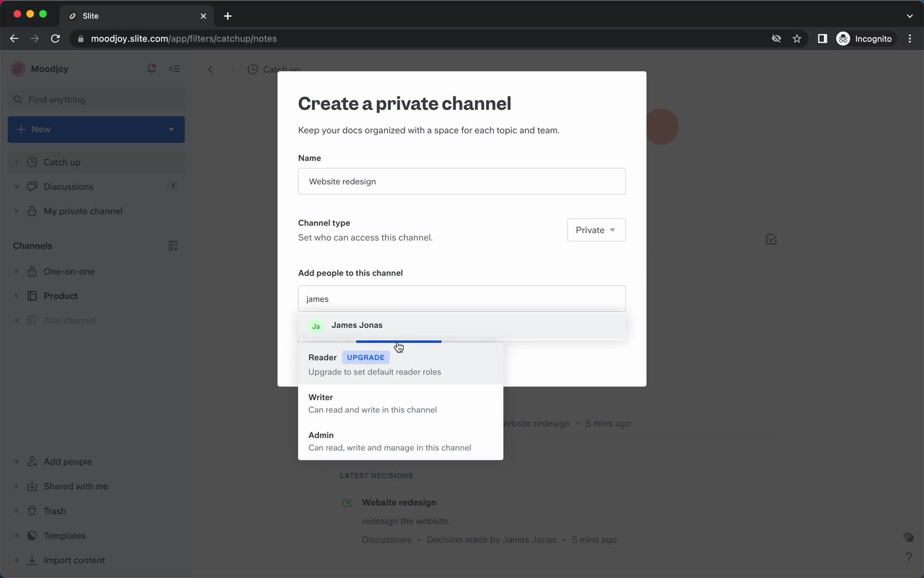Click the Slite app favicon icon
The height and width of the screenshot is (578, 924).
tap(73, 15)
